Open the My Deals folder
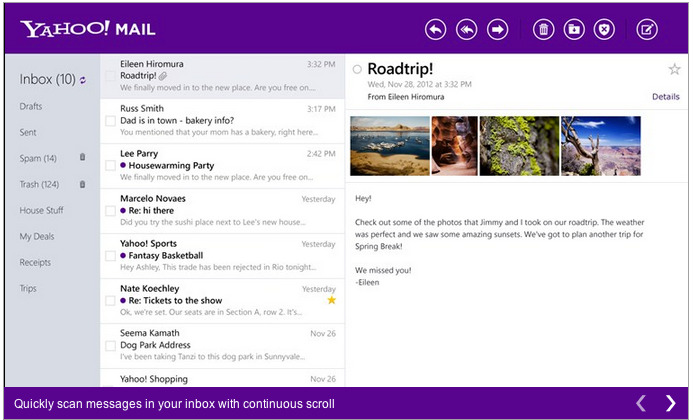Viewport: 693px width, 420px height. (37, 237)
